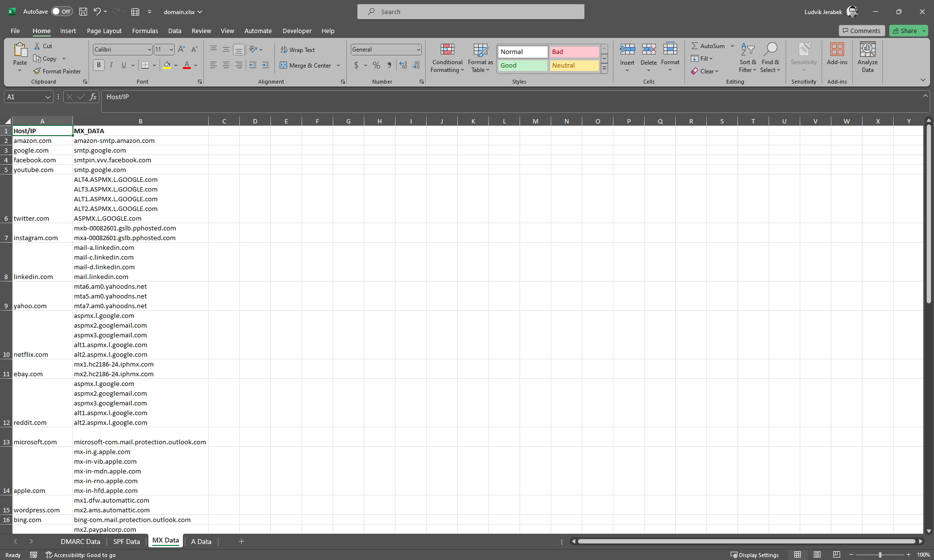934x560 pixels.
Task: Toggle AutoSave switch
Action: click(62, 12)
